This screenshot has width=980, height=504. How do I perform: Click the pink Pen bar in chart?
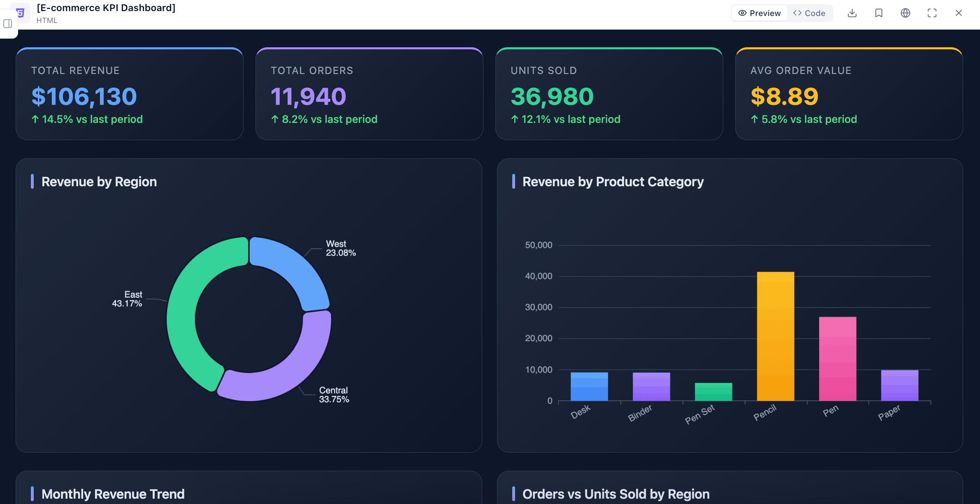838,358
